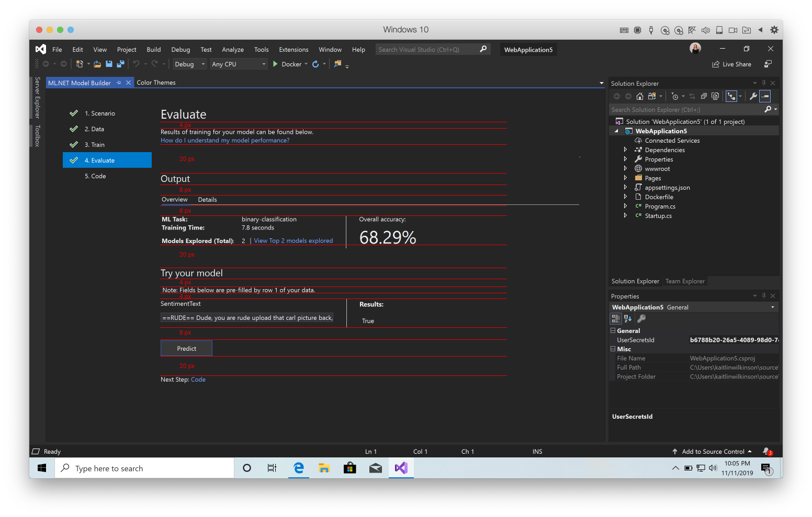The height and width of the screenshot is (517, 812).
Task: Toggle pin on ML.NET Model Builder tab
Action: 119,83
